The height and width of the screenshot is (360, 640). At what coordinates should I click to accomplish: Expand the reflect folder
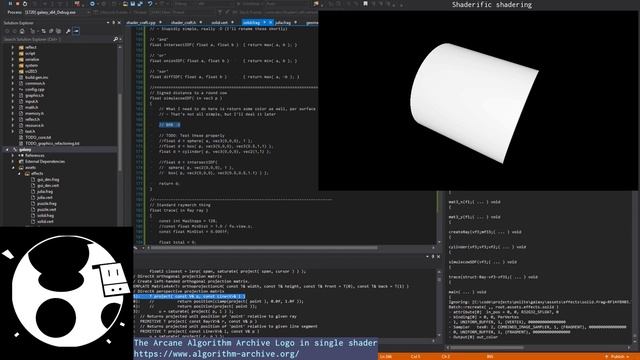tap(13, 47)
